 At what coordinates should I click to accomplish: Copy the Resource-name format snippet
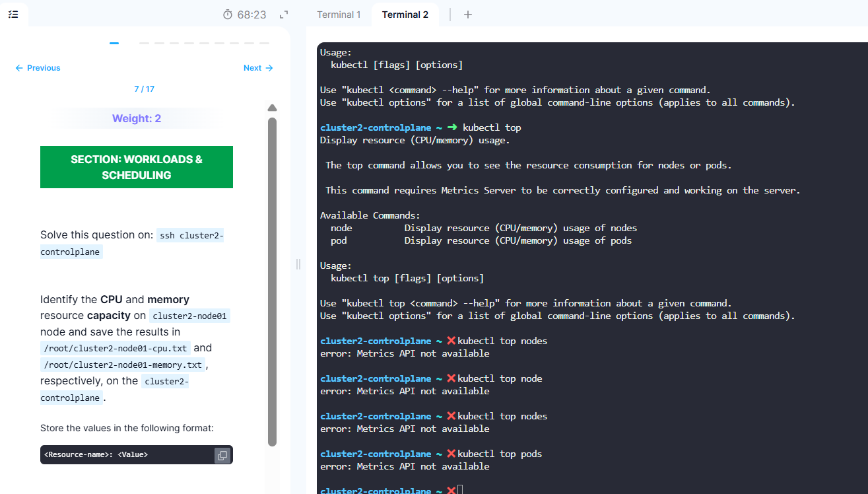[x=222, y=455]
